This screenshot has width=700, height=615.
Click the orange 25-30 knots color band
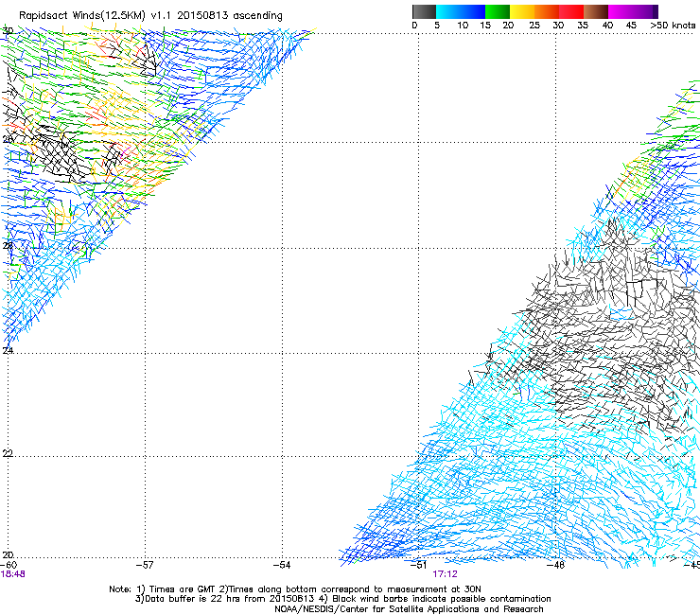tap(547, 11)
